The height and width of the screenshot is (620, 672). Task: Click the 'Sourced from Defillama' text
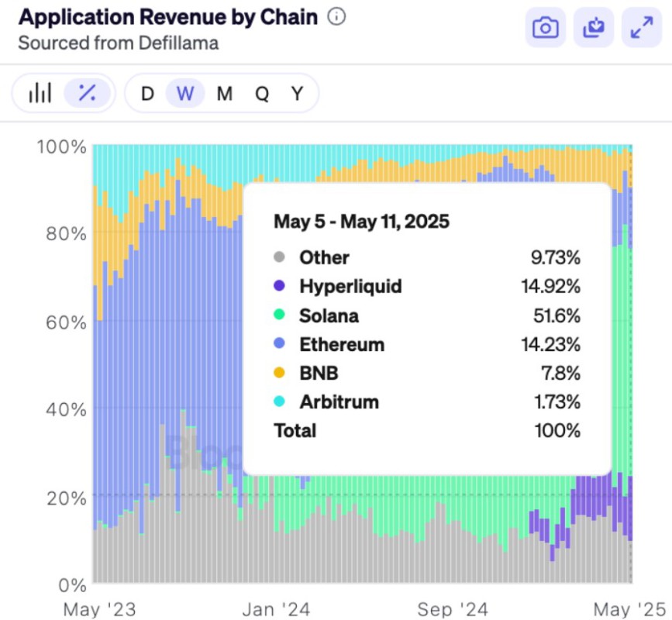point(118,43)
